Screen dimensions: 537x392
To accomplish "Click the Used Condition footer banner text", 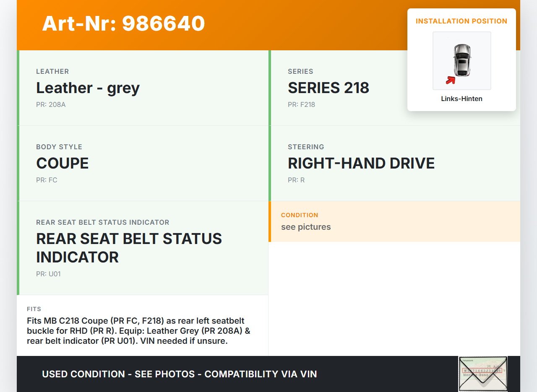I will pyautogui.click(x=179, y=374).
